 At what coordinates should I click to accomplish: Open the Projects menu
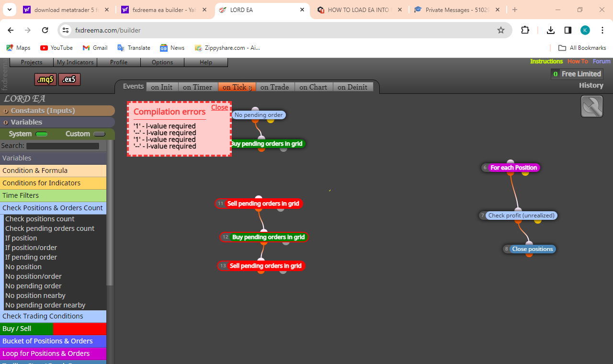pos(32,62)
